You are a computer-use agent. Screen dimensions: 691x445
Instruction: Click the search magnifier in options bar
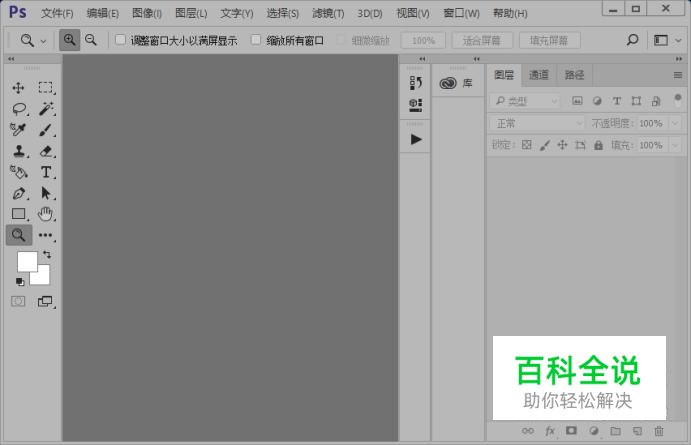coord(632,40)
